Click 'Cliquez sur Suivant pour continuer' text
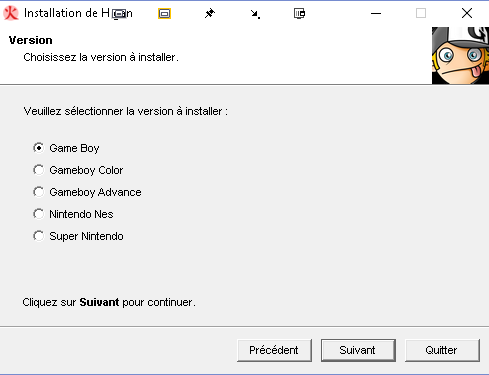This screenshot has height=375, width=489. 109,302
